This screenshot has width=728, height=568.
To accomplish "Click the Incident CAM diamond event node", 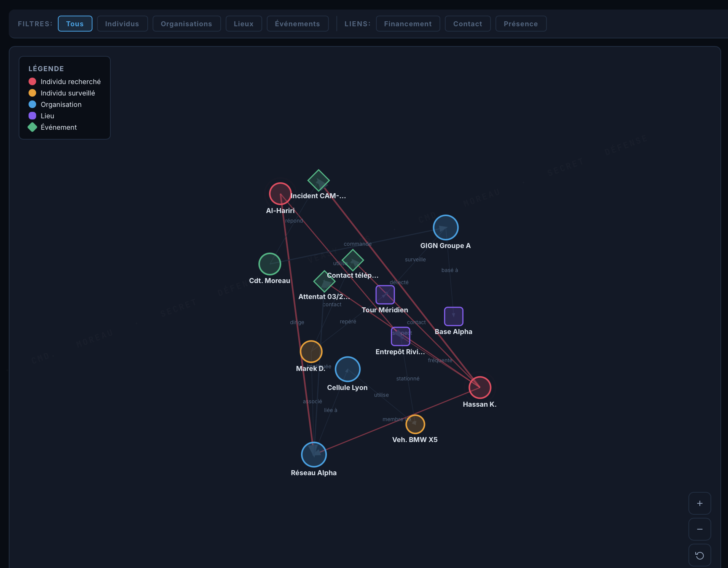I will (x=319, y=180).
